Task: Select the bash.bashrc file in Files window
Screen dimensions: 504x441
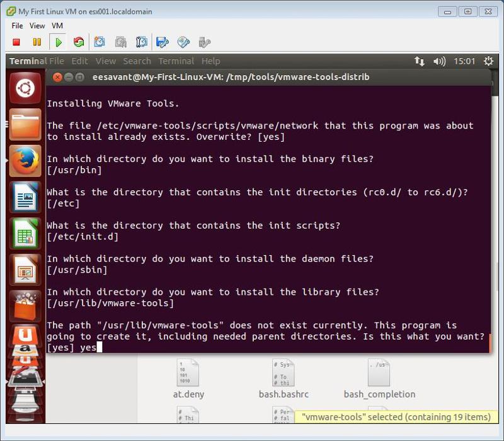Action: coord(283,379)
